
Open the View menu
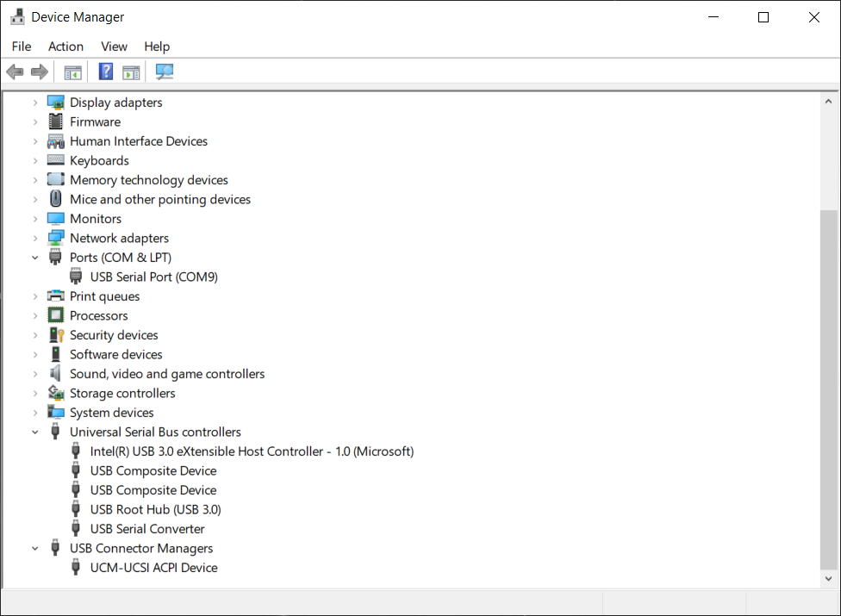115,47
